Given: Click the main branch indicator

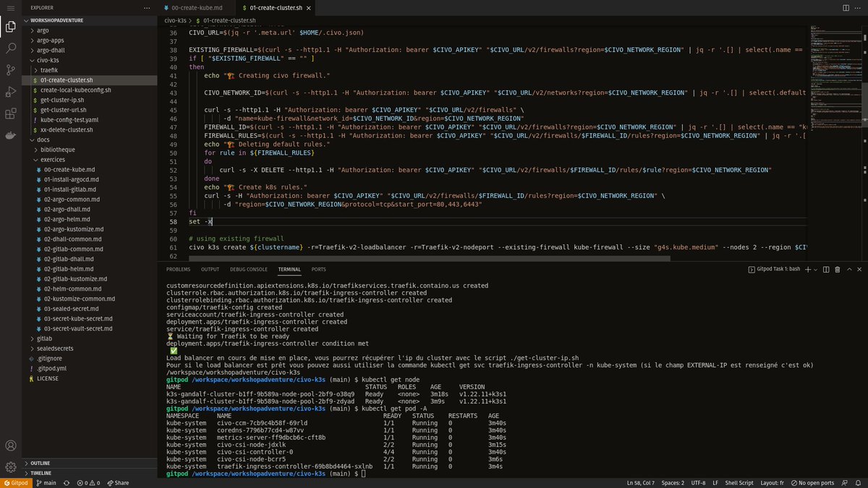Looking at the screenshot, I should coord(46,483).
